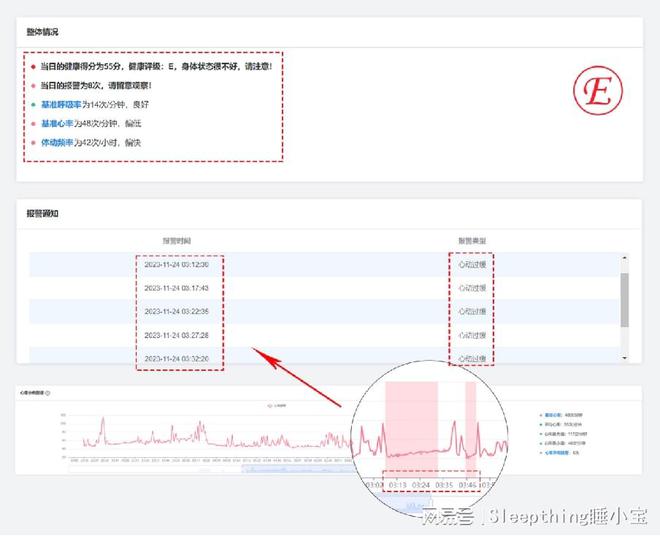Open the 基准呼吸率 link
Screen dimensions: 660x536
61,105
